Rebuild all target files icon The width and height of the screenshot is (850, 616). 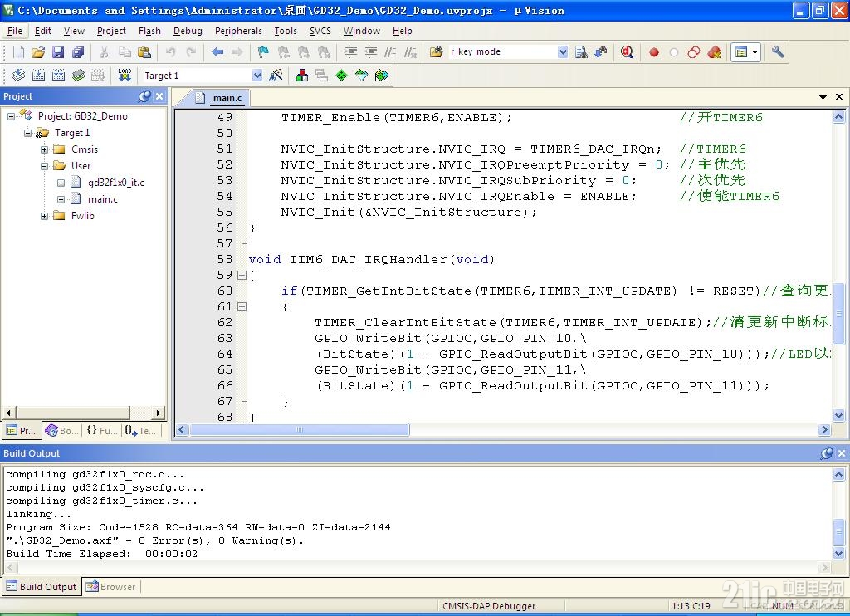click(59, 76)
